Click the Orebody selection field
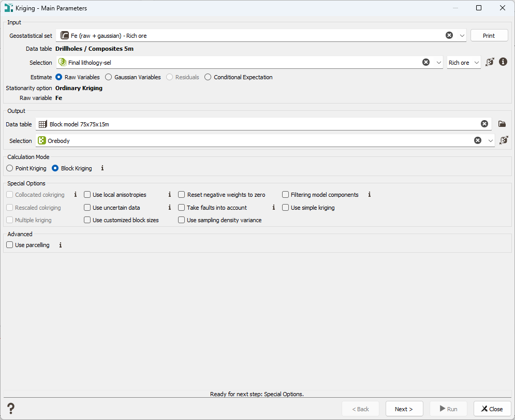The width and height of the screenshot is (515, 420). coord(265,141)
